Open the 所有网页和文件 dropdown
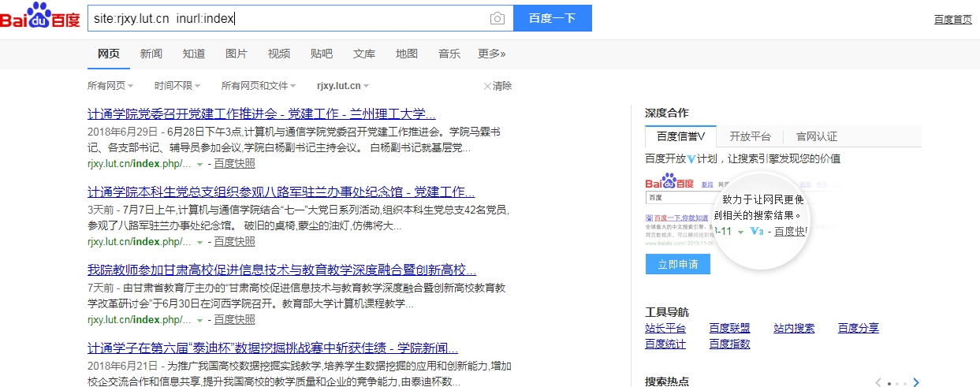This screenshot has width=980, height=387. pos(258,86)
